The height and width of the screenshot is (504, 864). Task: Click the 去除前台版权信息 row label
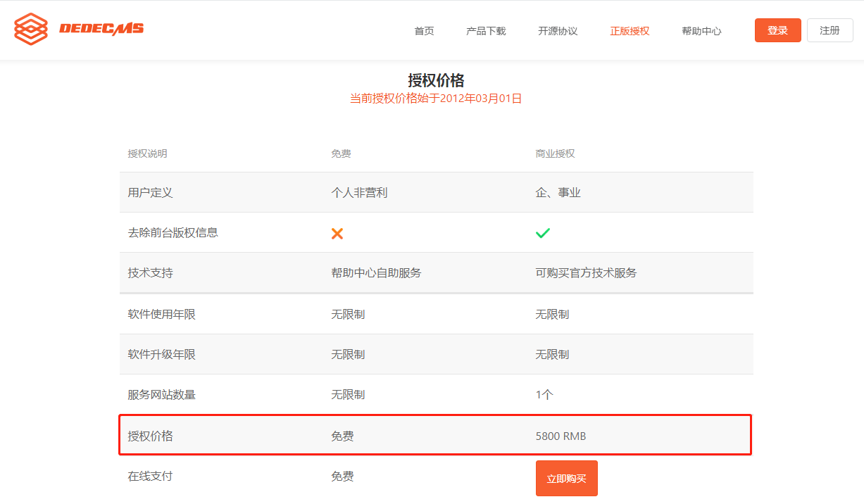click(x=173, y=232)
